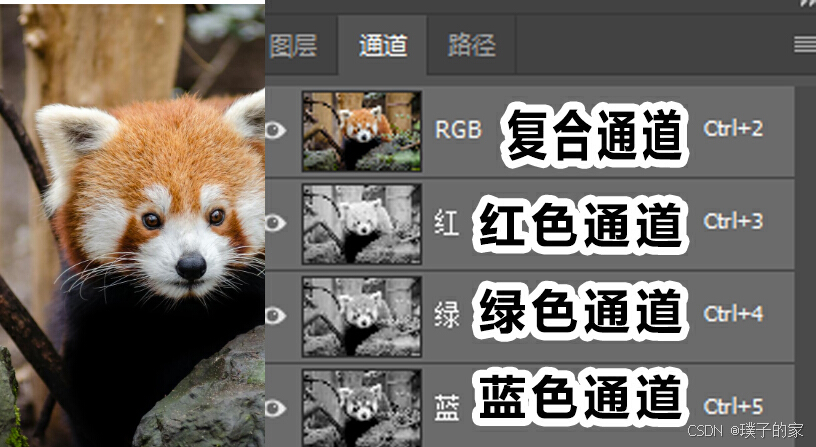Image resolution: width=816 pixels, height=447 pixels.
Task: Select the 红 channel name label
Action: click(x=447, y=223)
